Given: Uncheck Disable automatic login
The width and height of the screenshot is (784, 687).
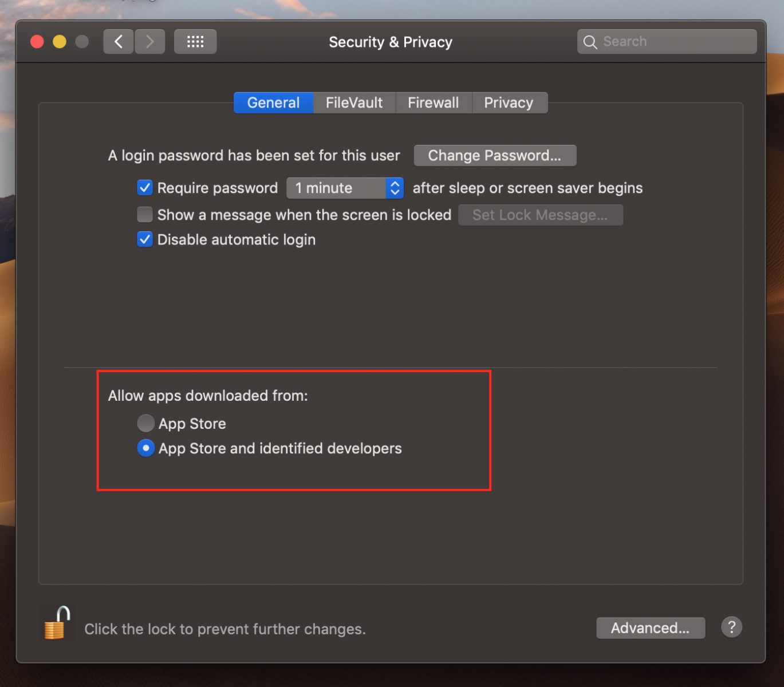Looking at the screenshot, I should tap(145, 239).
